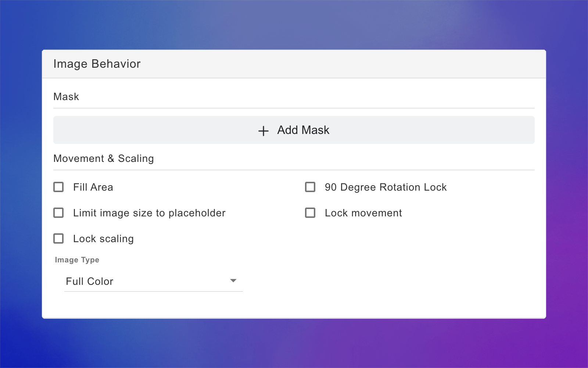Enable the Fill Area checkbox
Image resolution: width=588 pixels, height=368 pixels.
(58, 187)
